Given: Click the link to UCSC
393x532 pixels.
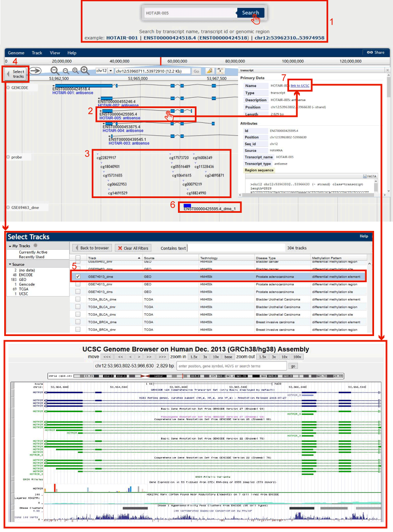Looking at the screenshot, I should [300, 86].
